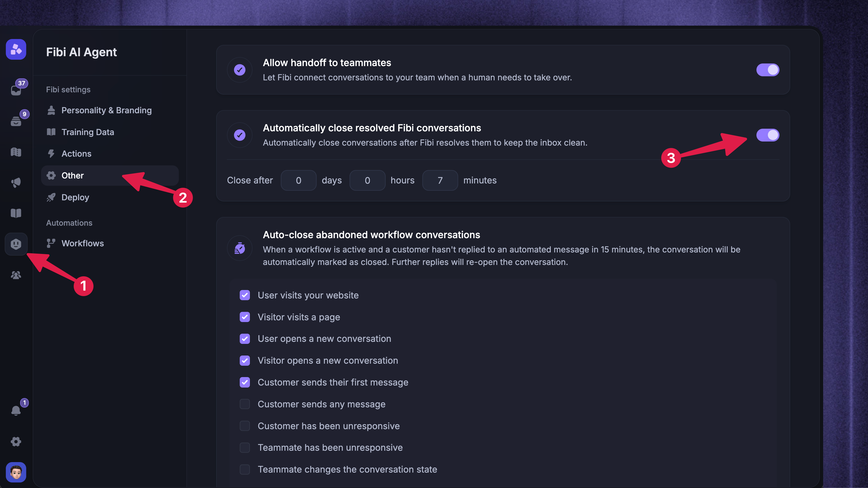Click the app logo in the left rail
The image size is (868, 488).
pyautogui.click(x=16, y=49)
